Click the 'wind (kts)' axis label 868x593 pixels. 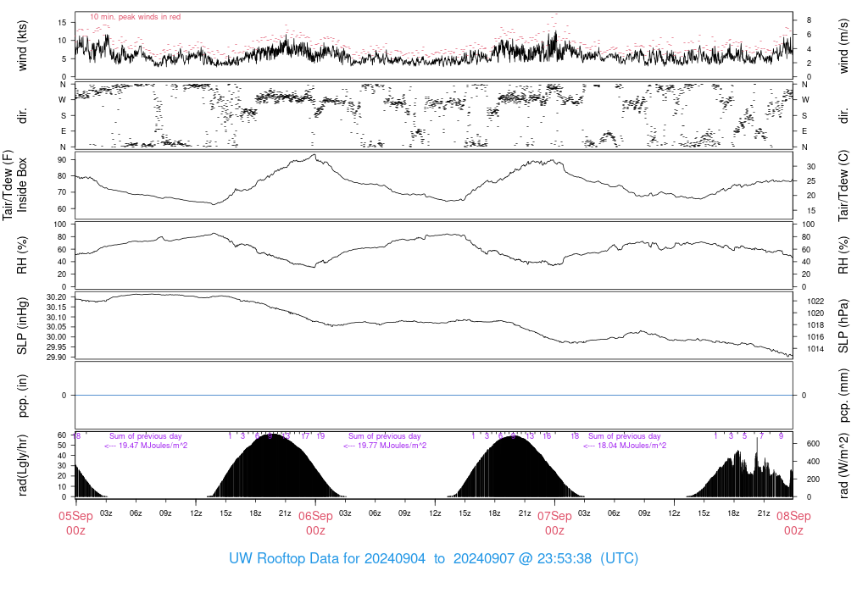coord(22,46)
